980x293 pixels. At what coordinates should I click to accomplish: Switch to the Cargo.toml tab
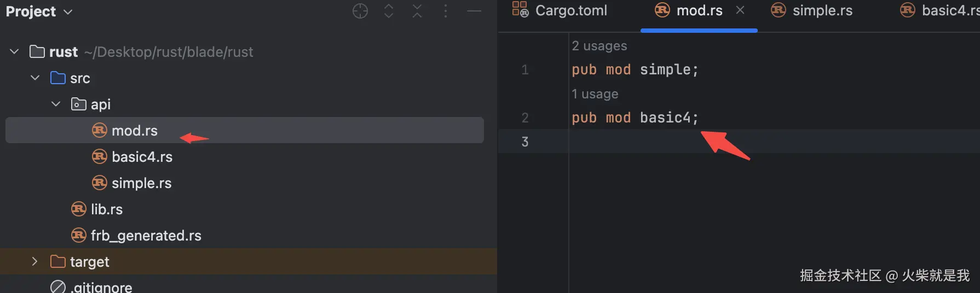click(x=570, y=10)
